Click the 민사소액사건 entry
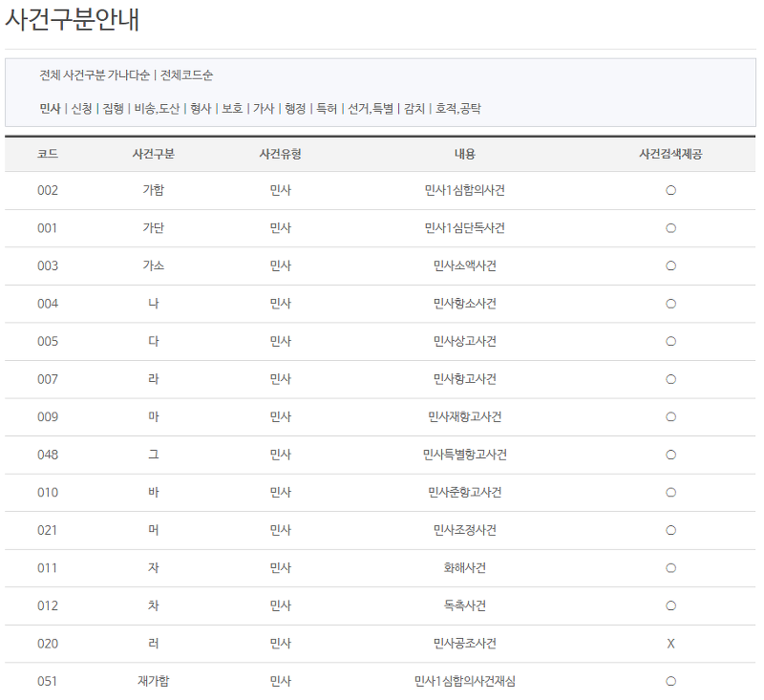The image size is (764, 700). [464, 265]
